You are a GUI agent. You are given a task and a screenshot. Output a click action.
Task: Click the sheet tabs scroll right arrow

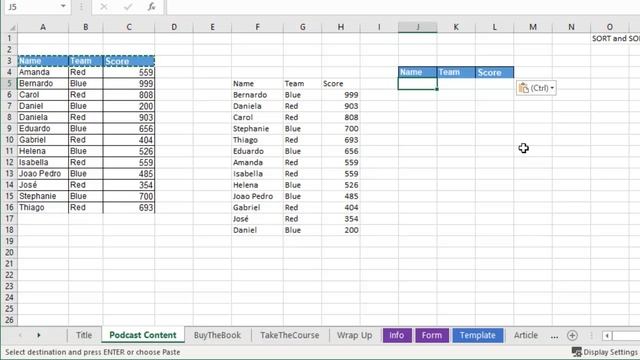[39, 336]
